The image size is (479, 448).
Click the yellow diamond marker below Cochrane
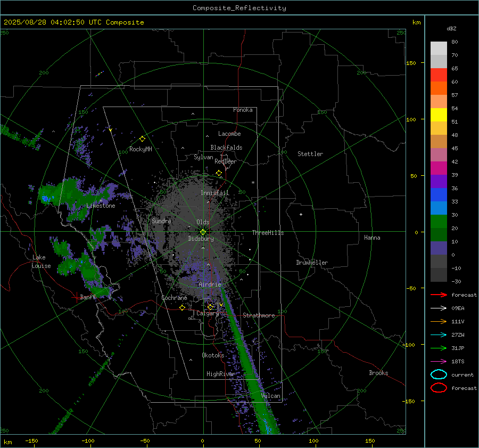click(x=182, y=307)
